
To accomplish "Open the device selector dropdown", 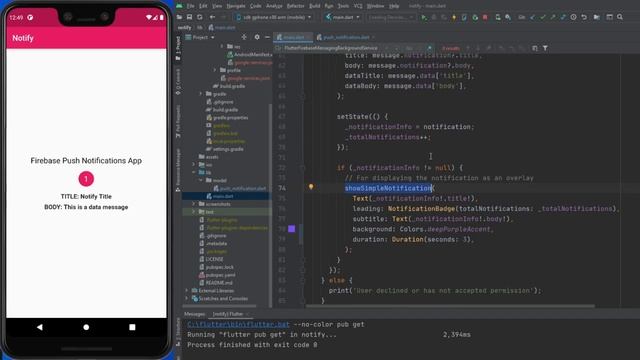I will coord(273,17).
